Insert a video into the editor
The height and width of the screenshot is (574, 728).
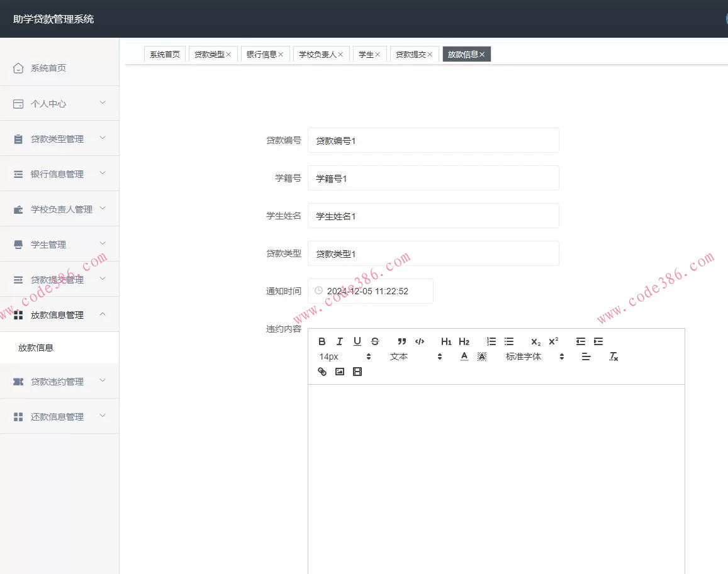pos(357,372)
